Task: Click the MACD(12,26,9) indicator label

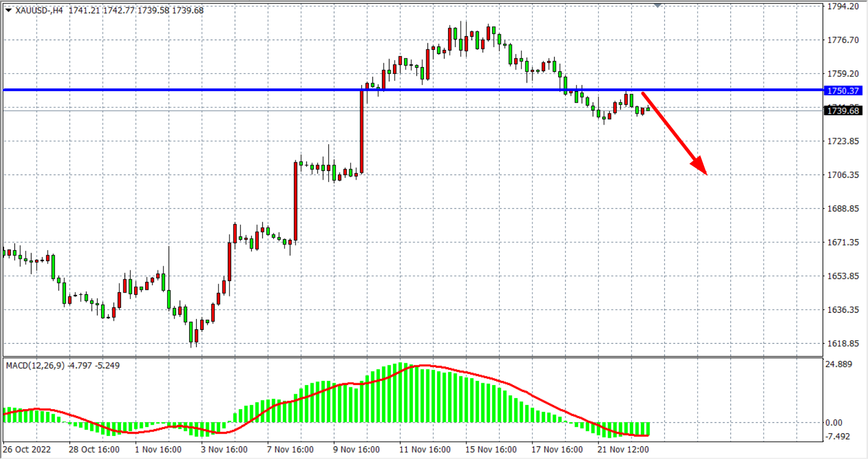Action: (35, 365)
